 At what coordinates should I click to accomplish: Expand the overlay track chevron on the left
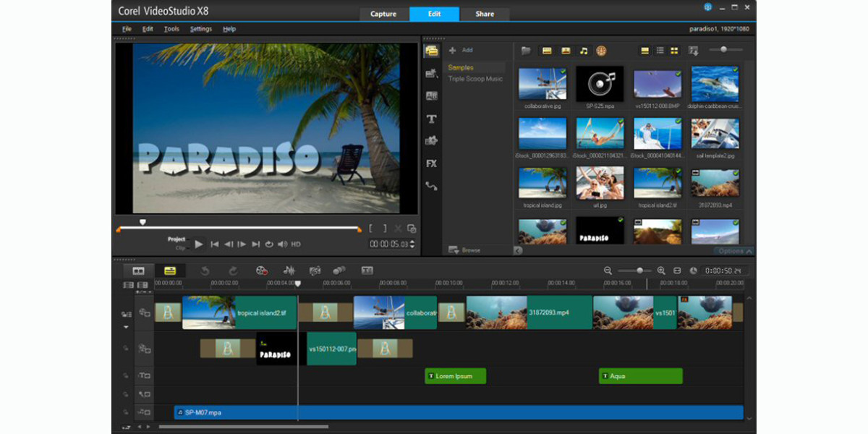[126, 327]
